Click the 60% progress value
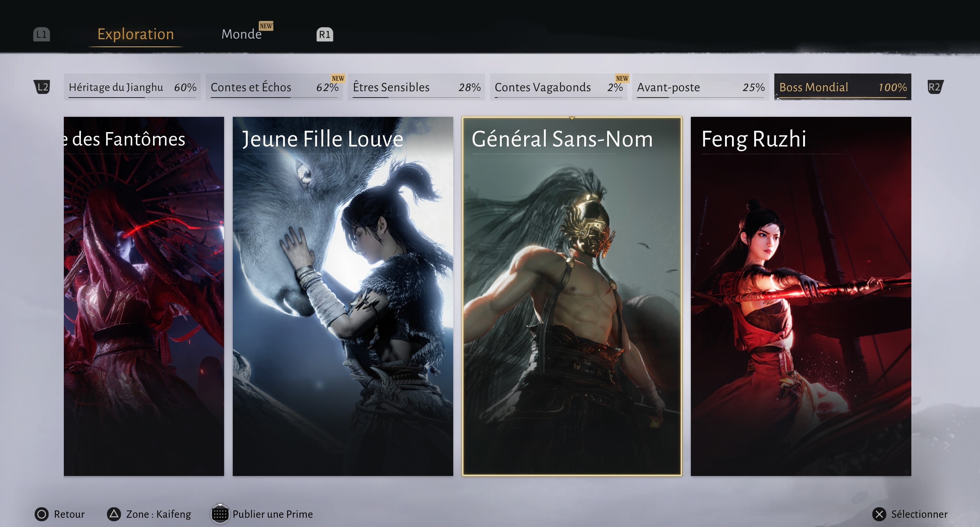 coord(185,87)
